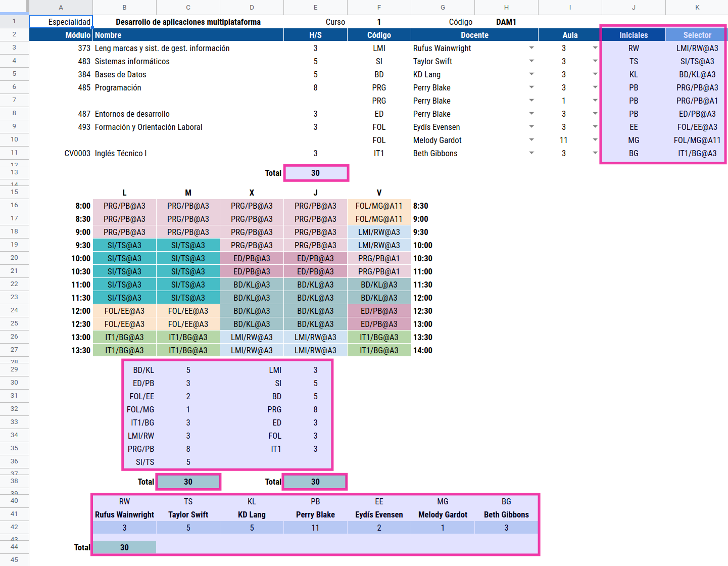Click the CV0003 module cell
Image resolution: width=728 pixels, height=566 pixels.
coord(61,153)
